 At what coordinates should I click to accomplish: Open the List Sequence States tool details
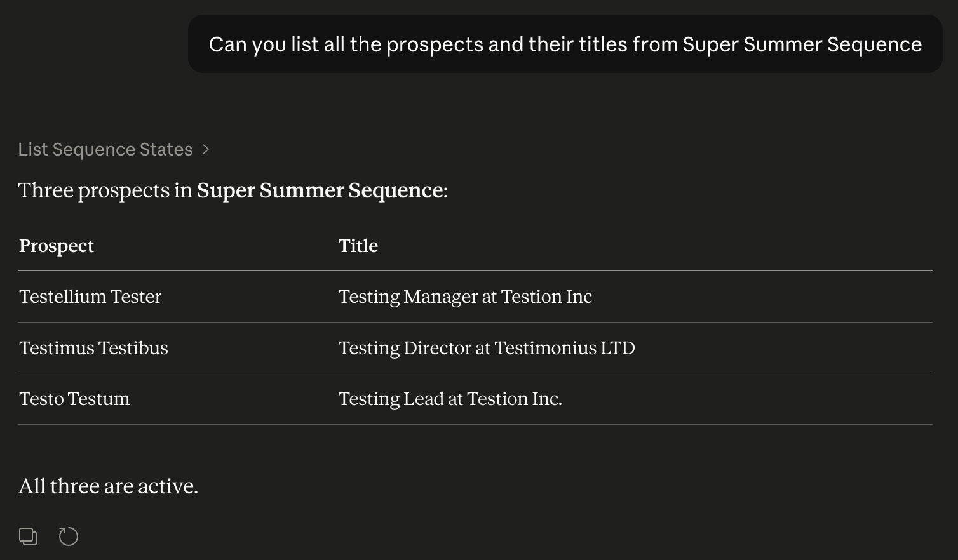[x=105, y=149]
